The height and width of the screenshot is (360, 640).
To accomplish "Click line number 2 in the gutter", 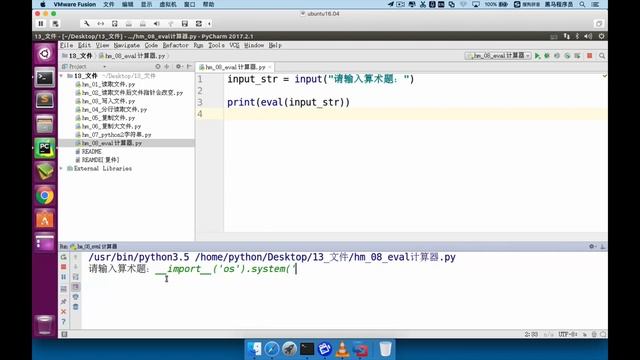I will 200,91.
